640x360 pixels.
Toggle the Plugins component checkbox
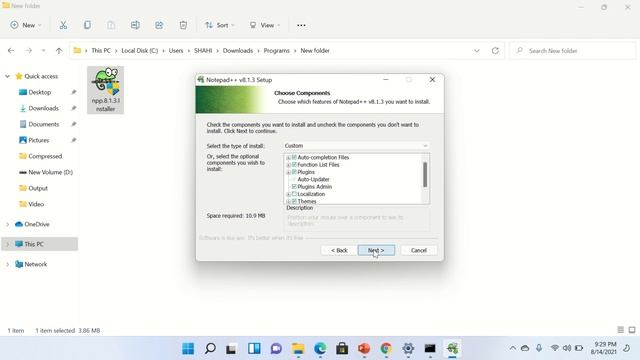(294, 172)
